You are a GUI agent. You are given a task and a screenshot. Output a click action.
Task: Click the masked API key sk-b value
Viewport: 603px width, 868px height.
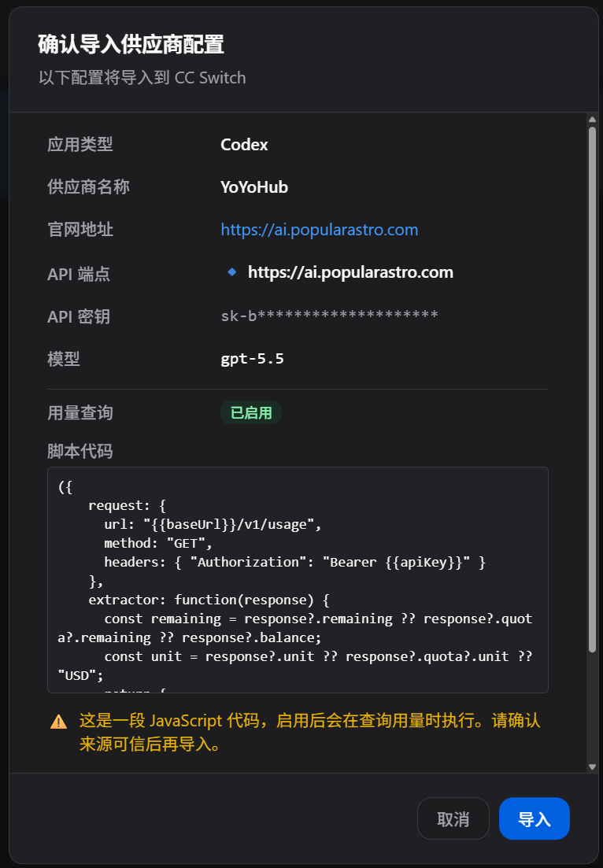coord(330,316)
